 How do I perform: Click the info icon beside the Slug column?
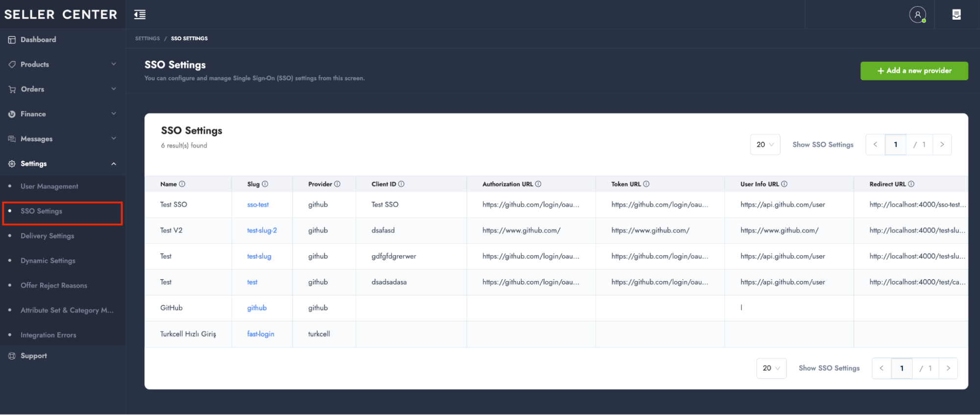point(265,184)
